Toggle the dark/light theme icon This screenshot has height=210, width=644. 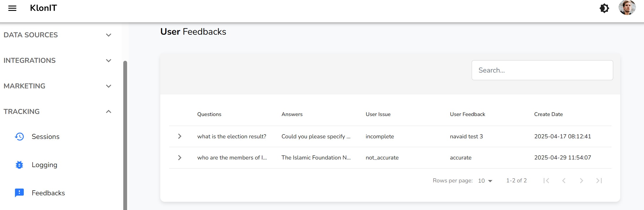click(x=604, y=8)
